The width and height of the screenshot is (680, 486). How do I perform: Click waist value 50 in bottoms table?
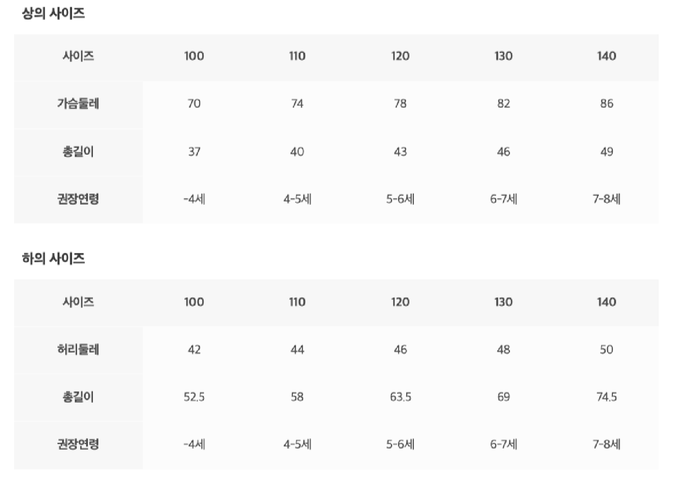(x=606, y=350)
